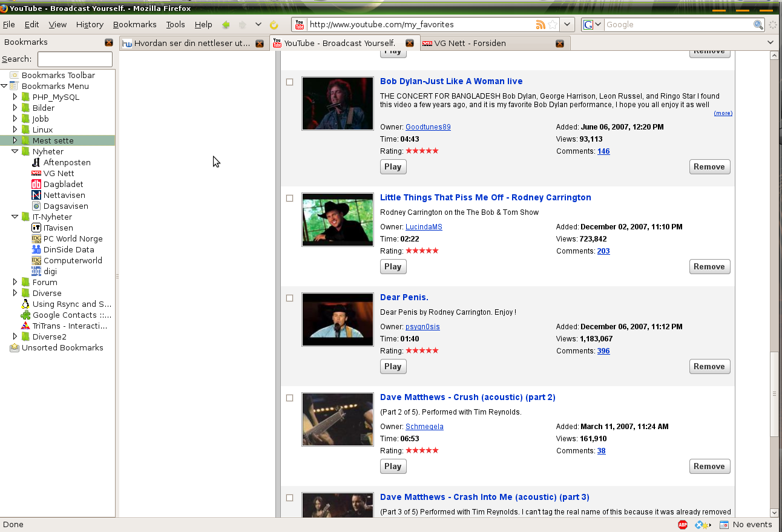Open the Bob Dylan video thumbnail

(x=338, y=103)
